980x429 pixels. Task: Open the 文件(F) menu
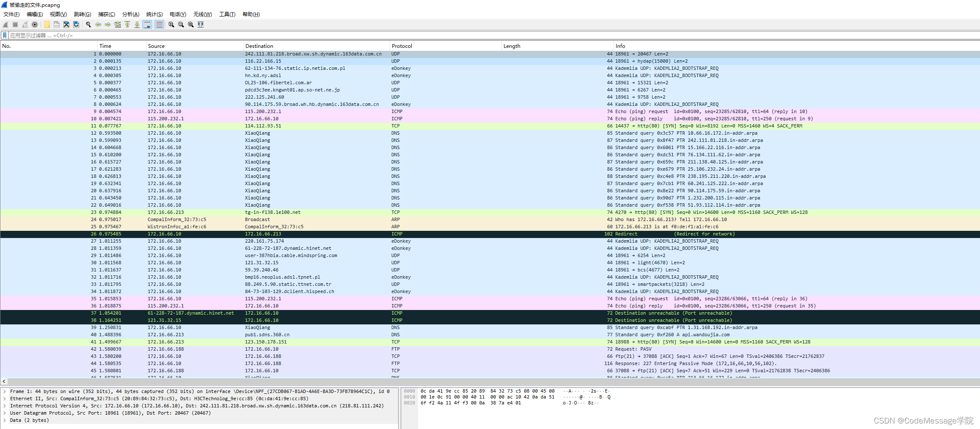tap(11, 14)
